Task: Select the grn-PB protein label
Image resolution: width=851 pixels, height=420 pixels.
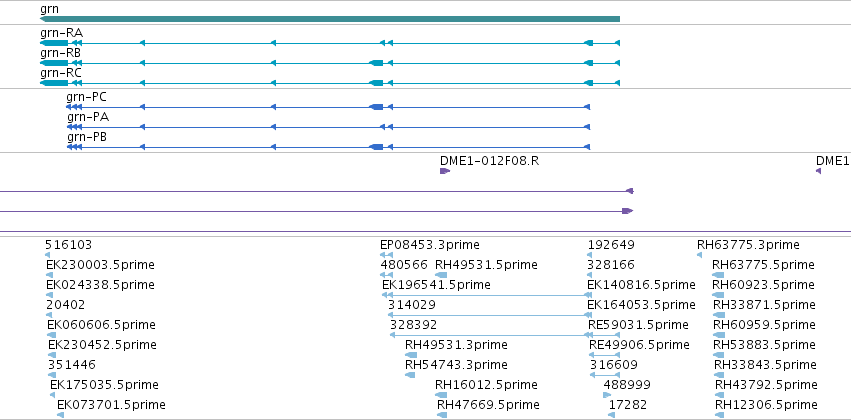Action: pyautogui.click(x=87, y=137)
